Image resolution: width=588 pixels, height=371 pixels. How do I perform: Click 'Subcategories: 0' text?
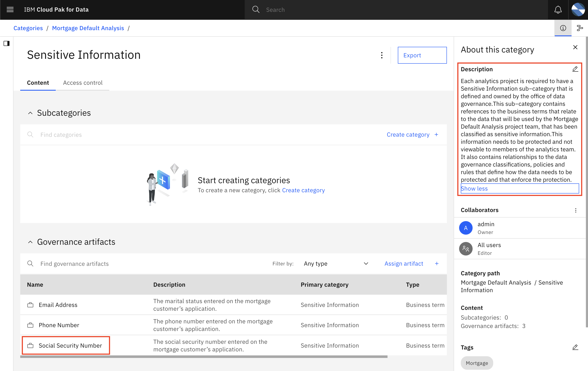pos(484,317)
